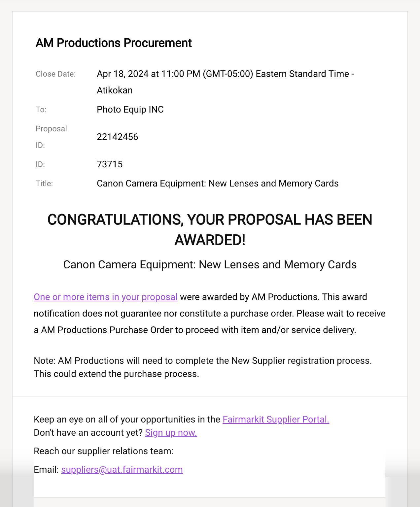This screenshot has height=507, width=420.
Task: Click the 'Close Date:' label
Action: pos(55,74)
